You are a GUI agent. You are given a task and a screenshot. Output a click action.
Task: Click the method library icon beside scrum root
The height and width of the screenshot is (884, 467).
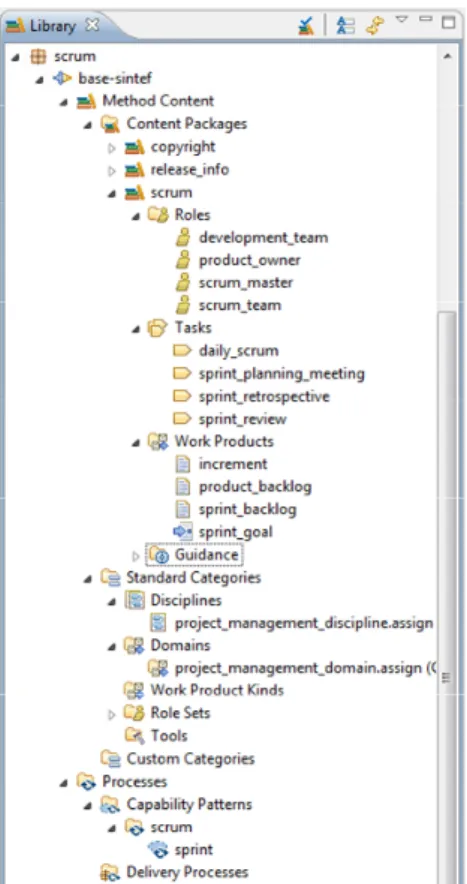click(x=38, y=56)
